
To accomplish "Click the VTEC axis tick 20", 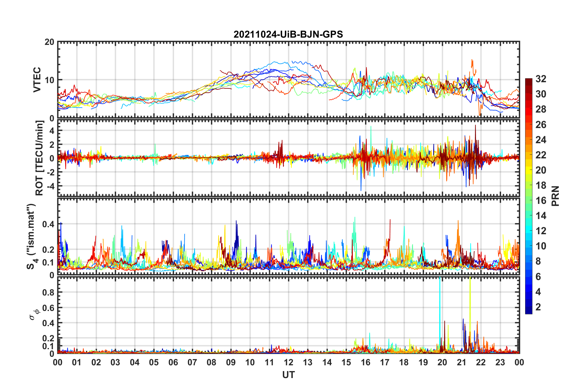I will 49,42.
